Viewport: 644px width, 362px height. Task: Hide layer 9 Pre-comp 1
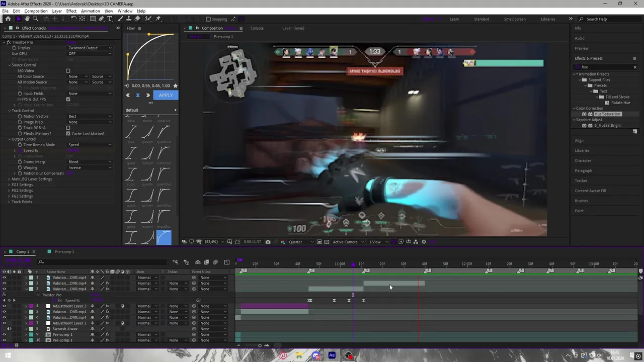4,334
